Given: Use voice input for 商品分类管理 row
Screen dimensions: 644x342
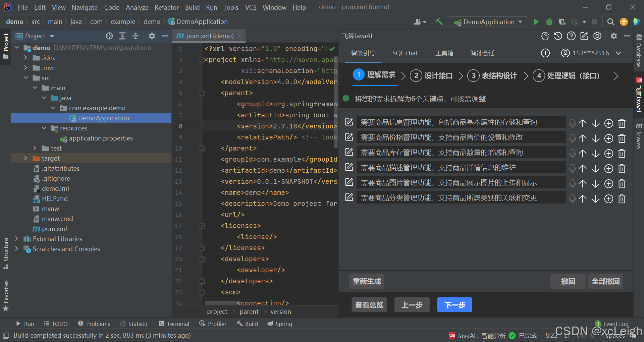Looking at the screenshot, I should (x=573, y=198).
